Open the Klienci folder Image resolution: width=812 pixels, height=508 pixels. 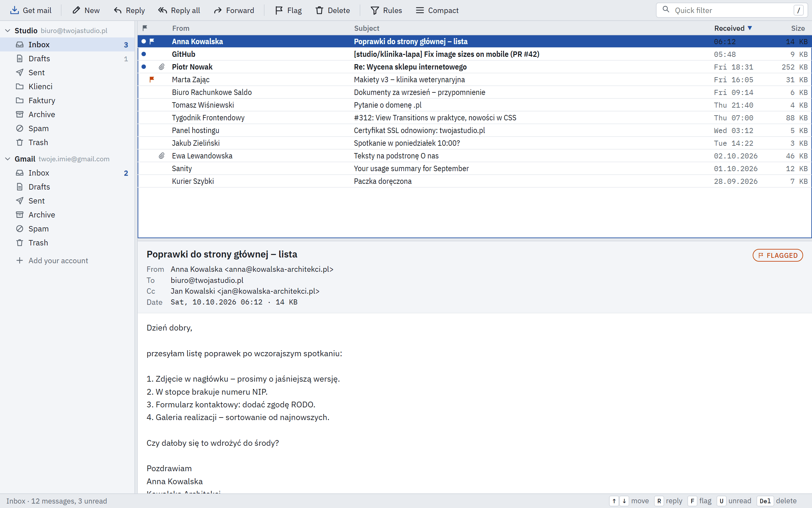[67, 87]
